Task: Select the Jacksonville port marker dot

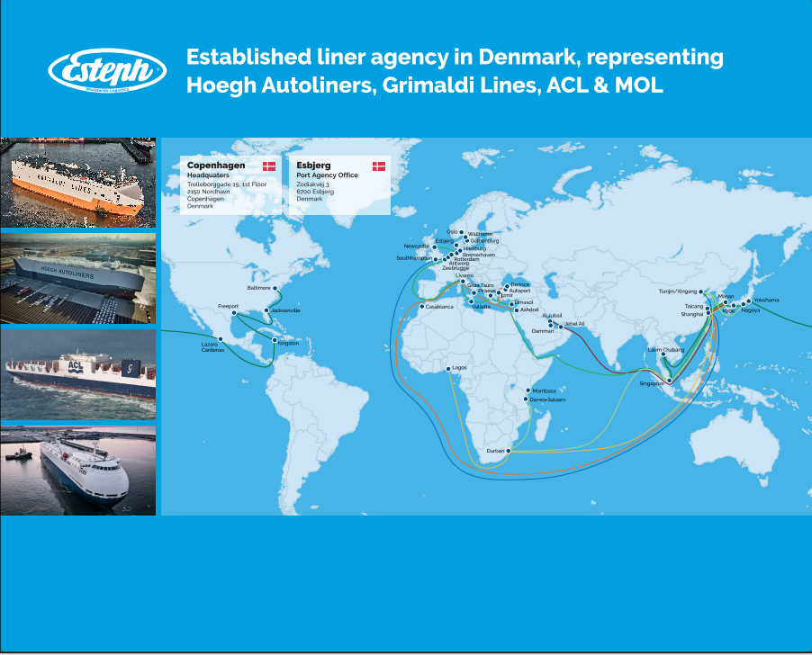Action: [x=266, y=310]
